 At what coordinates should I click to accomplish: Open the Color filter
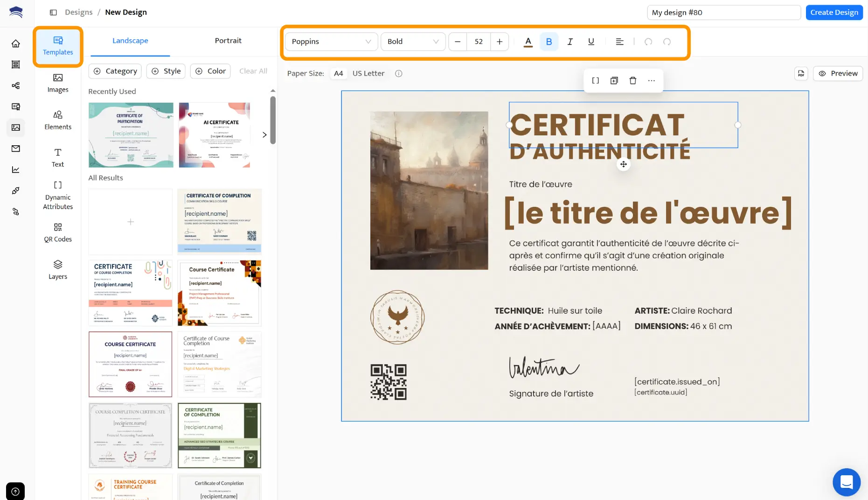click(210, 71)
